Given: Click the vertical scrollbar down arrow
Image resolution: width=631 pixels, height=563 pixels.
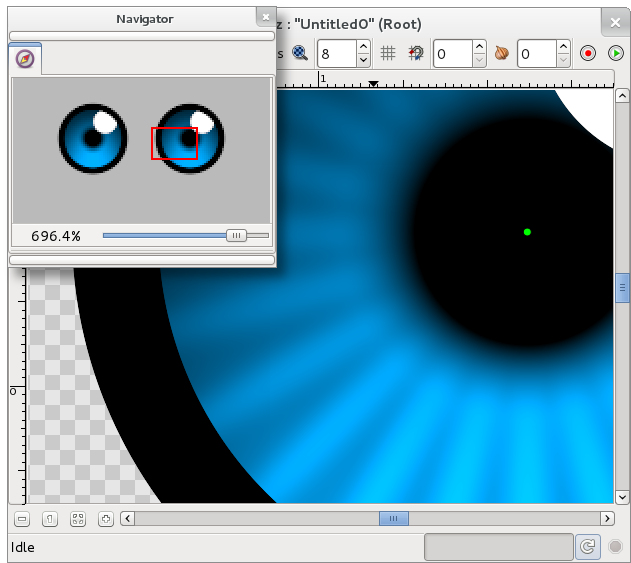Looking at the screenshot, I should pyautogui.click(x=622, y=497).
